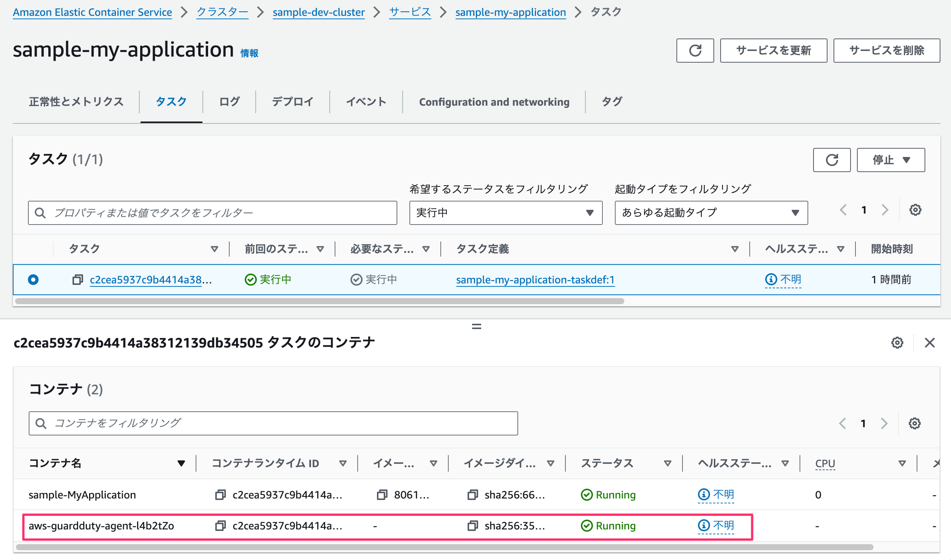Close the task containers split panel
Viewport: 951px width, 560px height.
929,343
